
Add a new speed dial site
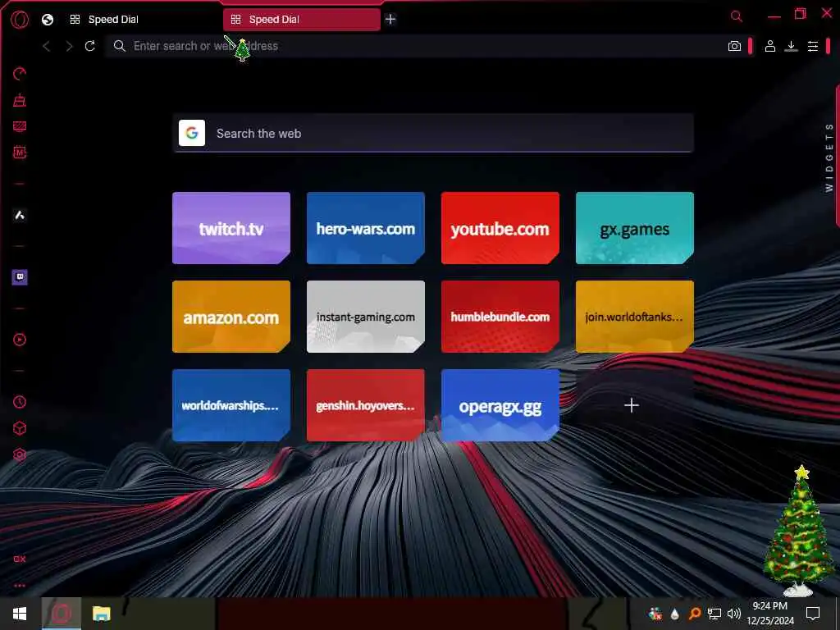(632, 405)
